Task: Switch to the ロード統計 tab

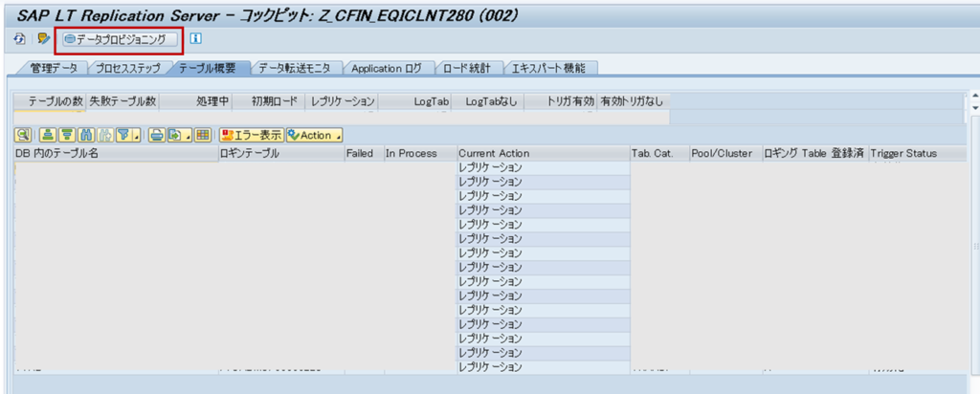Action: [467, 69]
